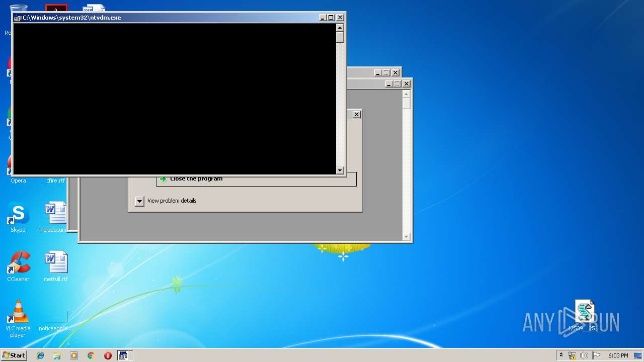Close the ntvdm.exe window
Viewport: 644px width, 362px height.
click(340, 18)
